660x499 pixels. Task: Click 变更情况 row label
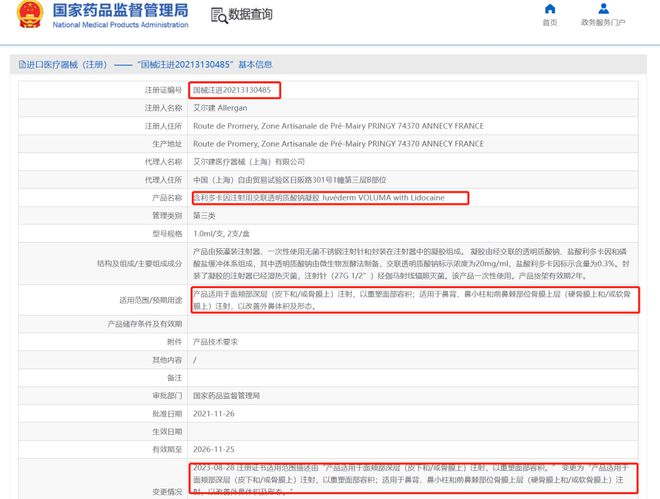coord(167,492)
